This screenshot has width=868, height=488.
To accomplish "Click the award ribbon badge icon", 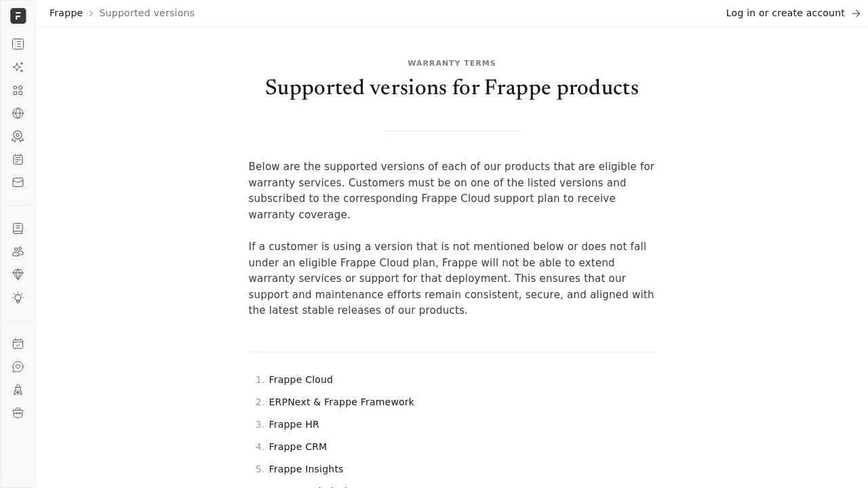I will coord(18,136).
